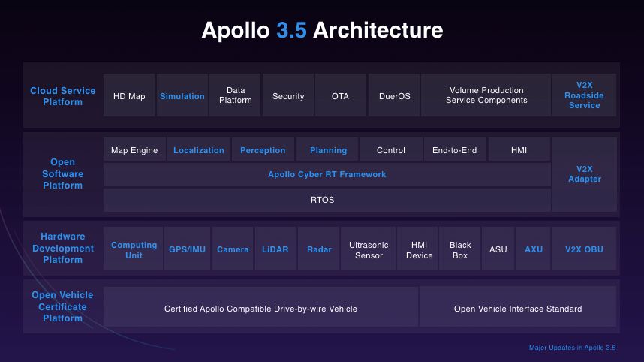This screenshot has height=362, width=644.
Task: Select the Perception module
Action: [x=263, y=150]
